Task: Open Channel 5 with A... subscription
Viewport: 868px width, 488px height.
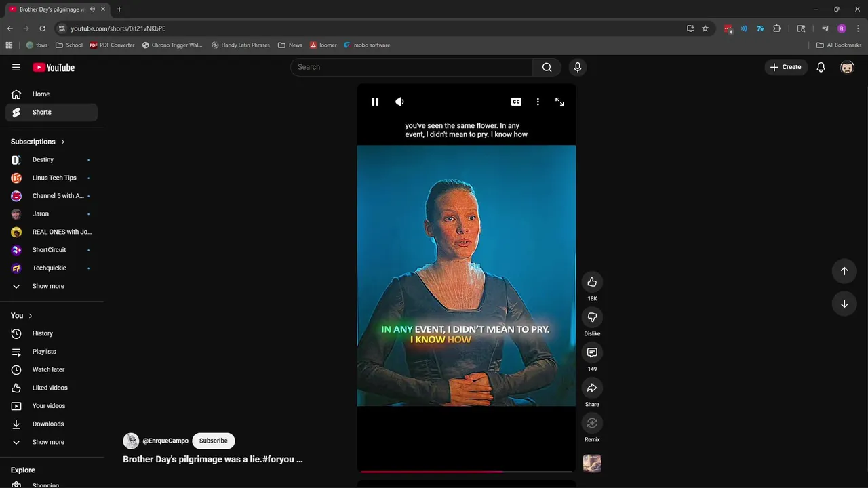Action: point(52,196)
